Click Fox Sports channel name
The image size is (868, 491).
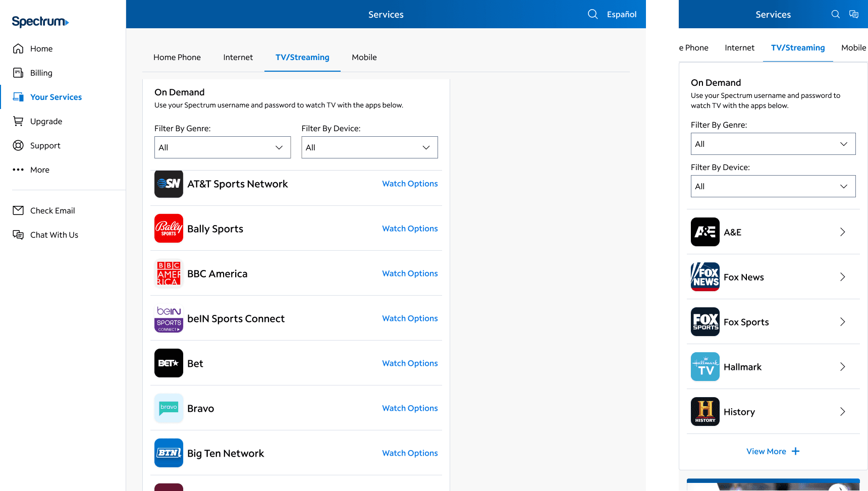(x=746, y=322)
